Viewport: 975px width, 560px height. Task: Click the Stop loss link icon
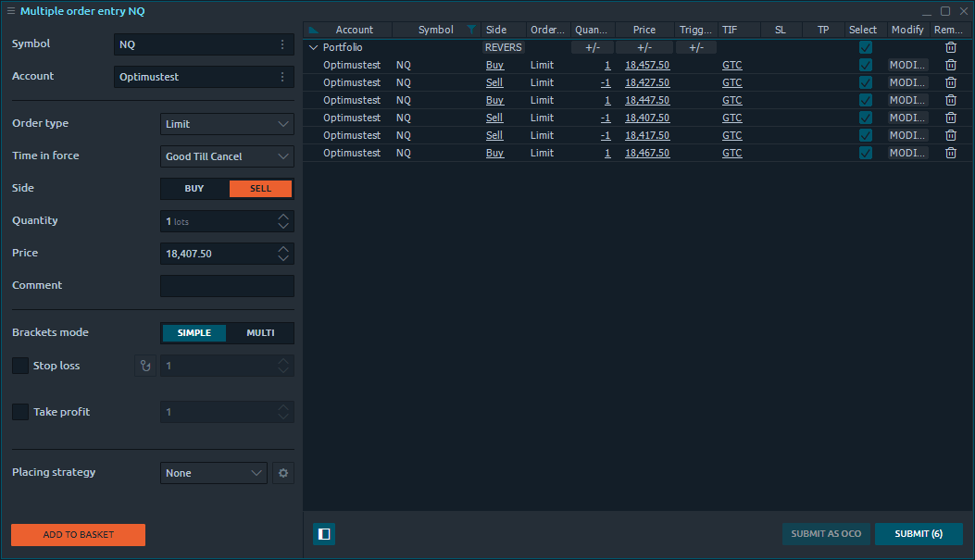(x=145, y=366)
